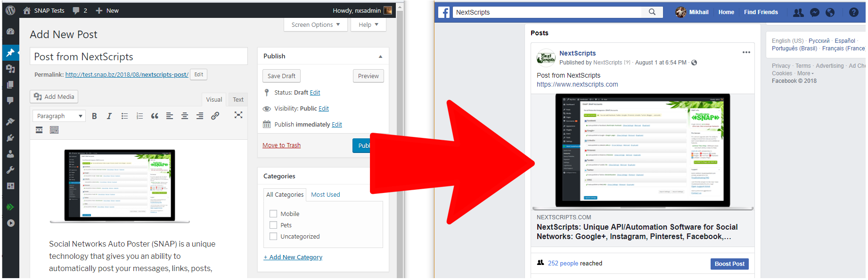The height and width of the screenshot is (280, 868).
Task: Click the Facebook search box
Action: pos(548,12)
